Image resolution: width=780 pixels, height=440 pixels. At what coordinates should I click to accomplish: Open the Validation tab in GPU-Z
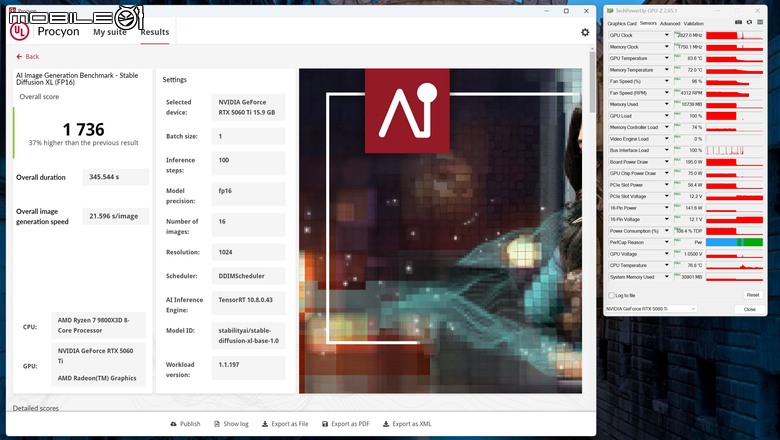[x=693, y=23]
